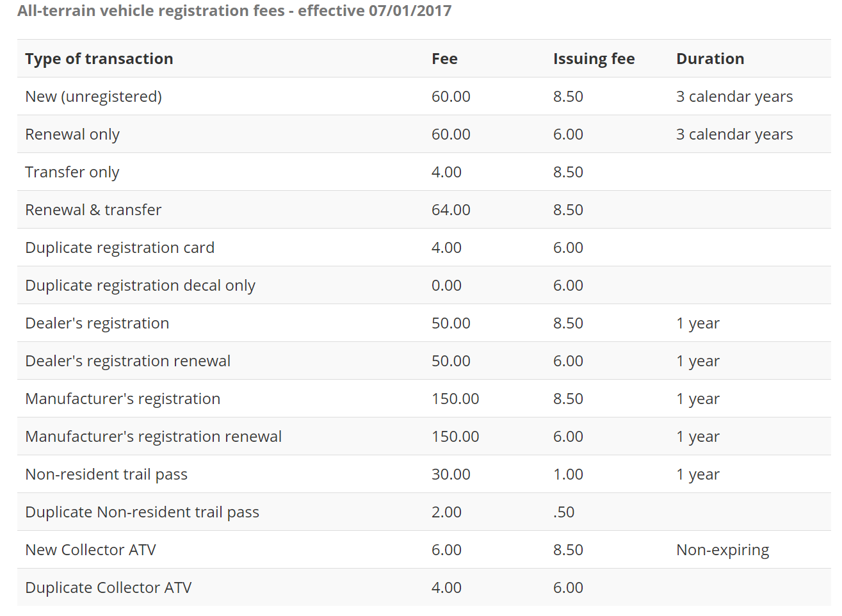This screenshot has height=616, width=842.
Task: Click the 'Fee' column header
Action: tap(444, 59)
